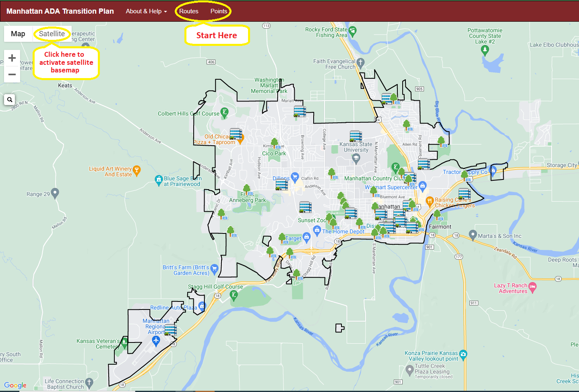Click the Fairmont place label
Image resolution: width=579 pixels, height=392 pixels.
point(440,227)
